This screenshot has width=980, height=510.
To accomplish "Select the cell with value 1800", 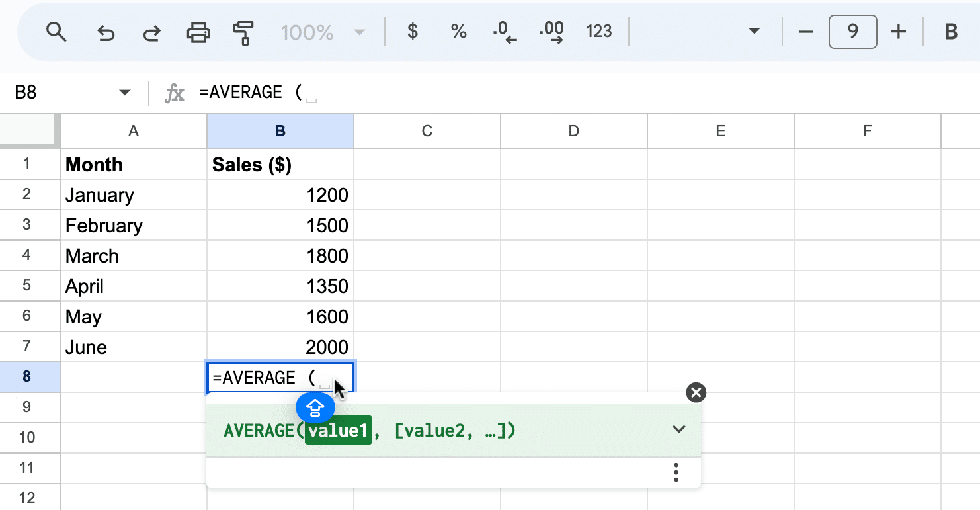I will click(x=280, y=255).
